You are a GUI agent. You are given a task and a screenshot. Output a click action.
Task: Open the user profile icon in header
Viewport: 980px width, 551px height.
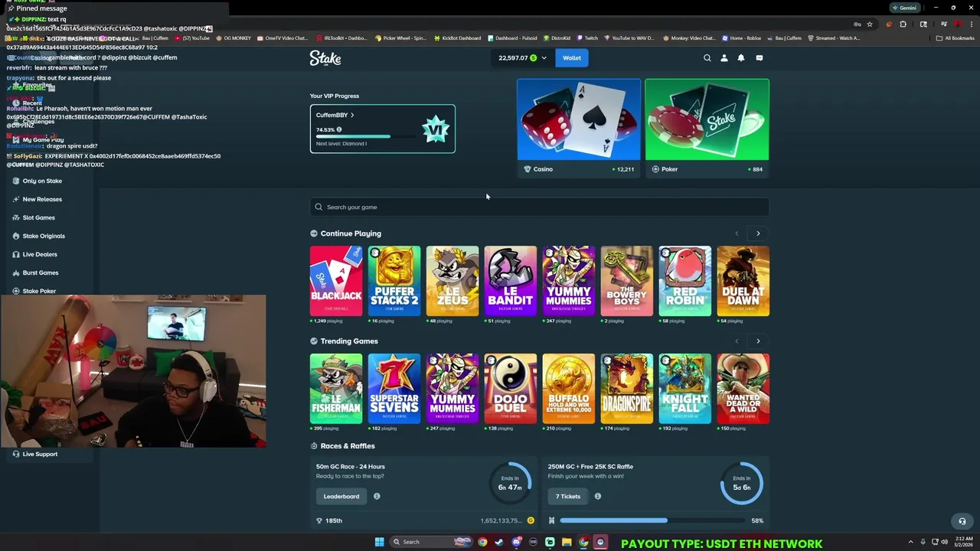724,57
